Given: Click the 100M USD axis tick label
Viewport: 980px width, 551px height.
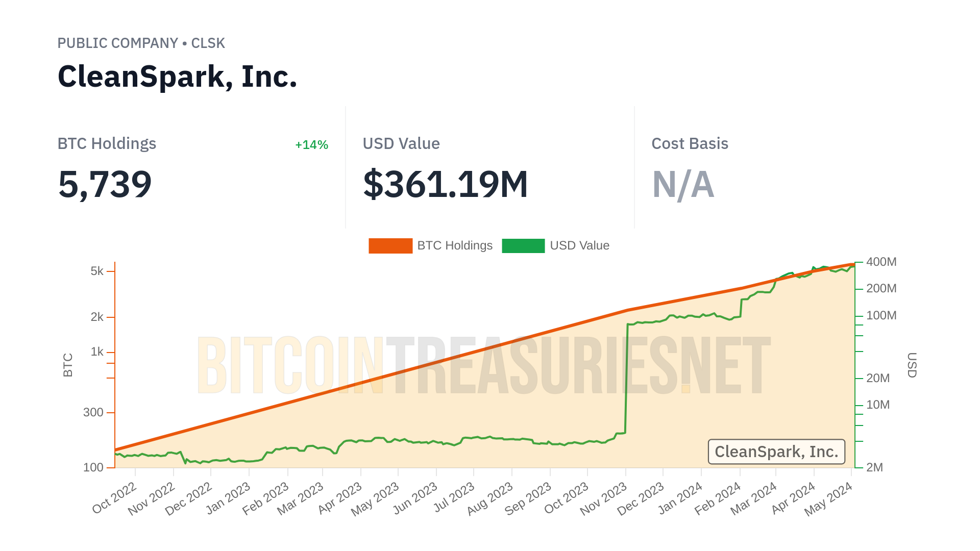Looking at the screenshot, I should pos(881,316).
